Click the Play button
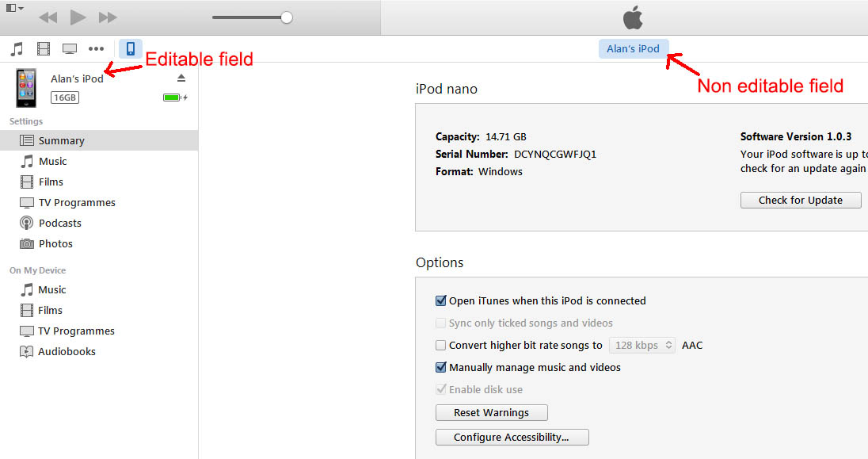Image resolution: width=868 pixels, height=459 pixels. pyautogui.click(x=78, y=17)
